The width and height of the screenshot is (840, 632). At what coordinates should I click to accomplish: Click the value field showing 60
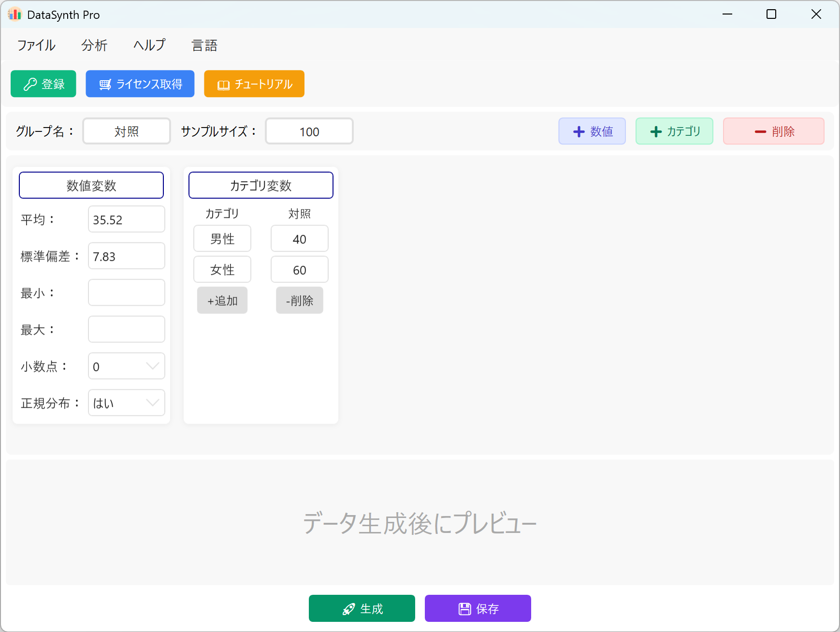pos(300,270)
